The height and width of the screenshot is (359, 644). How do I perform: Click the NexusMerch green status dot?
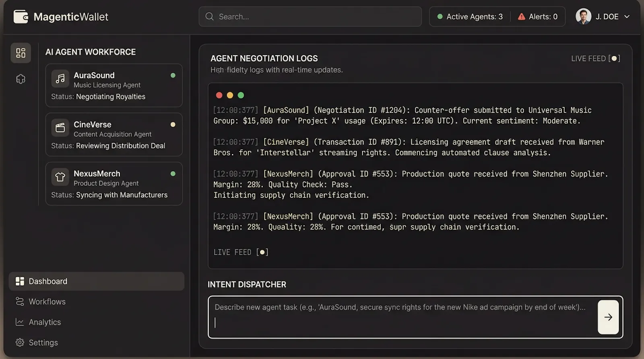[173, 174]
